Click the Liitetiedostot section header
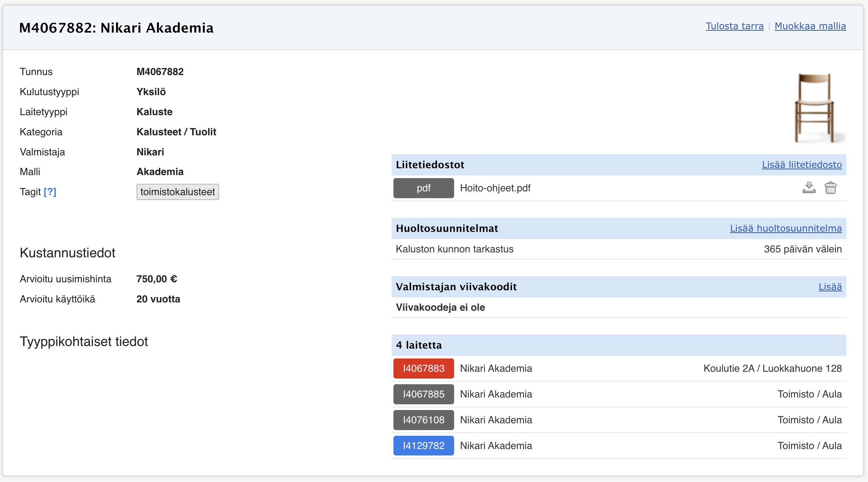Viewport: 868px width, 482px height. 430,165
